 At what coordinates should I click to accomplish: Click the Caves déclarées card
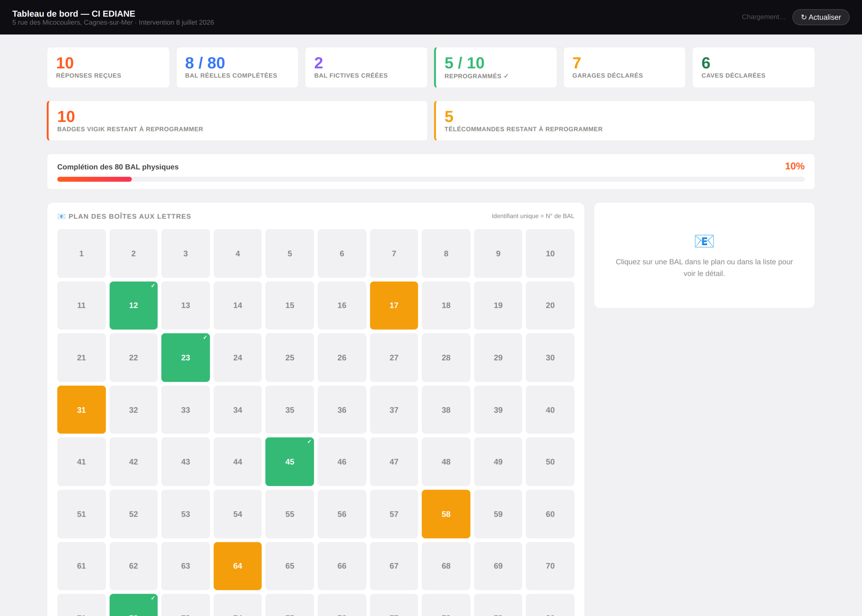point(753,67)
